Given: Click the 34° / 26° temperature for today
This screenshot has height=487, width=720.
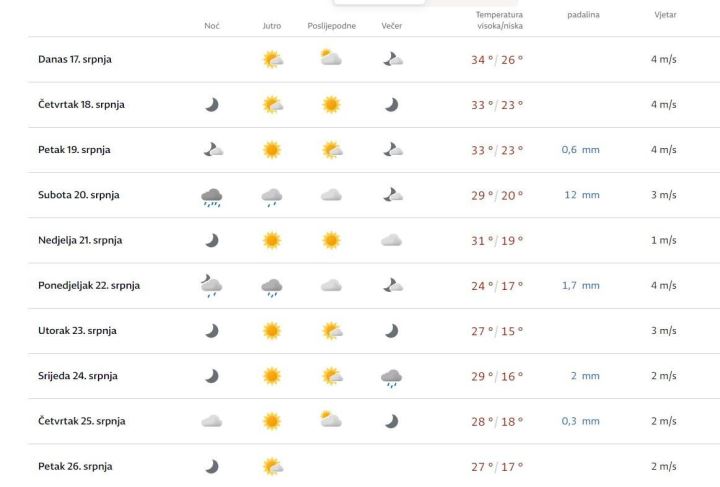Looking at the screenshot, I should (x=497, y=60).
